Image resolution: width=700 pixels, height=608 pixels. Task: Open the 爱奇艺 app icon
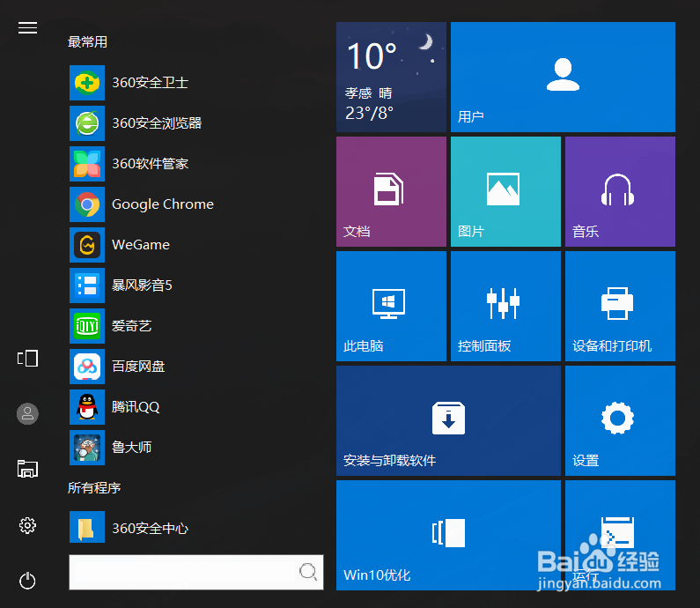tap(87, 326)
